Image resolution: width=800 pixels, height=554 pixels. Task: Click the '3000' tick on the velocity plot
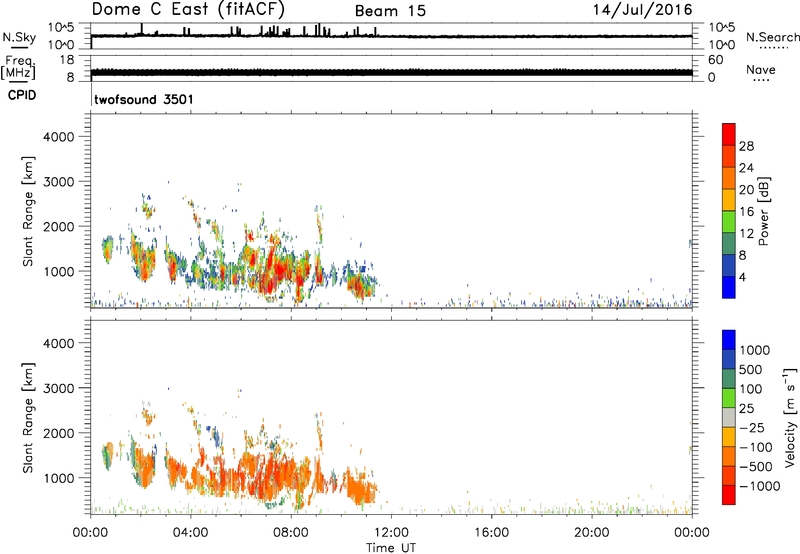(58, 388)
